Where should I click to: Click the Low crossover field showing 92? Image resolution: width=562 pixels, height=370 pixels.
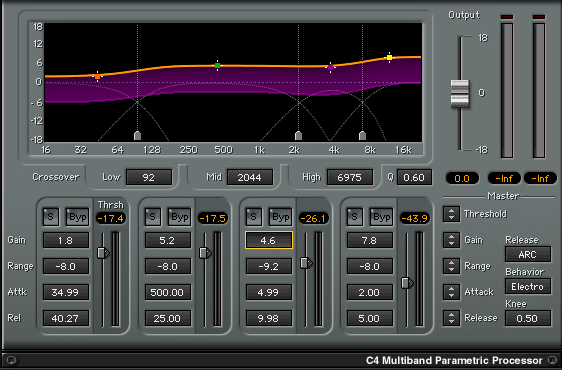[149, 177]
